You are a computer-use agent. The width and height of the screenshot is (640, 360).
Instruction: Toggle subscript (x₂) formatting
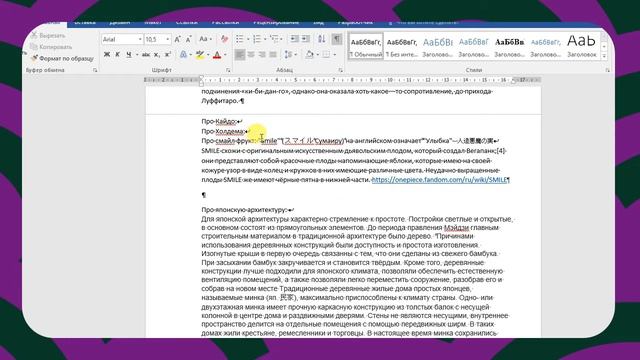157,54
